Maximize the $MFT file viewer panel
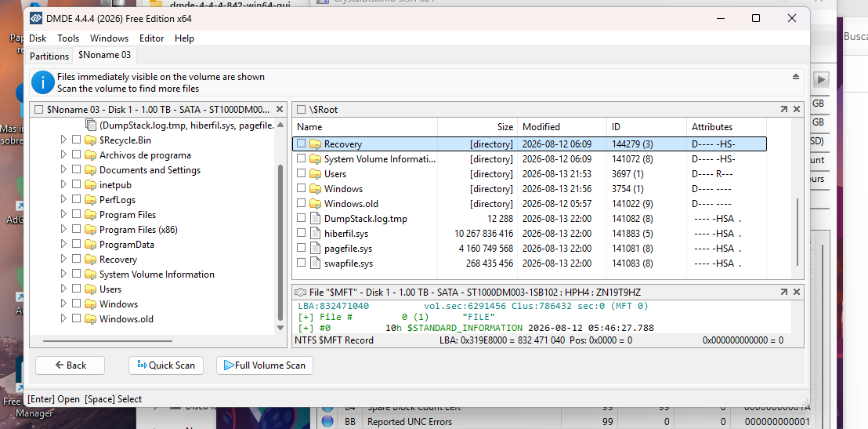Image resolution: width=868 pixels, height=429 pixels. (784, 292)
